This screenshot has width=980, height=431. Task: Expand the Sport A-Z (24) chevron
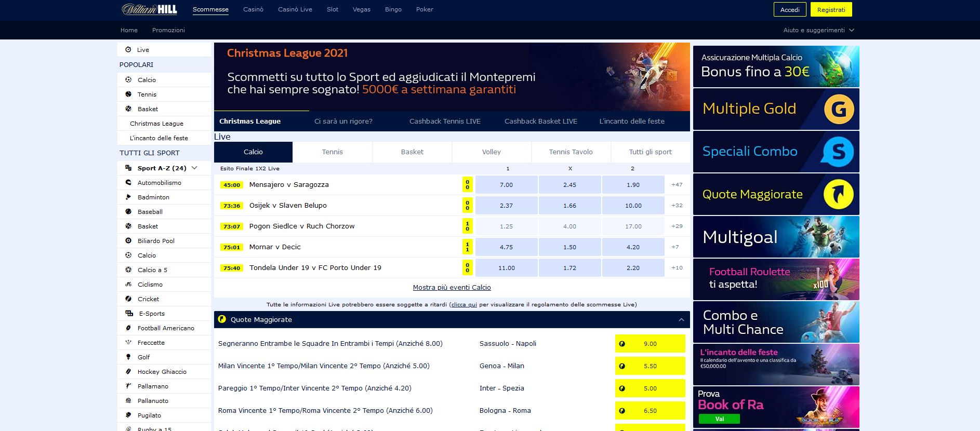(x=195, y=168)
